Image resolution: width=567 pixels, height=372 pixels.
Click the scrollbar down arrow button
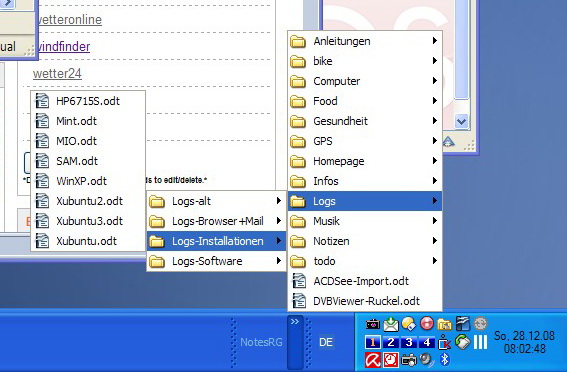[x=461, y=121]
